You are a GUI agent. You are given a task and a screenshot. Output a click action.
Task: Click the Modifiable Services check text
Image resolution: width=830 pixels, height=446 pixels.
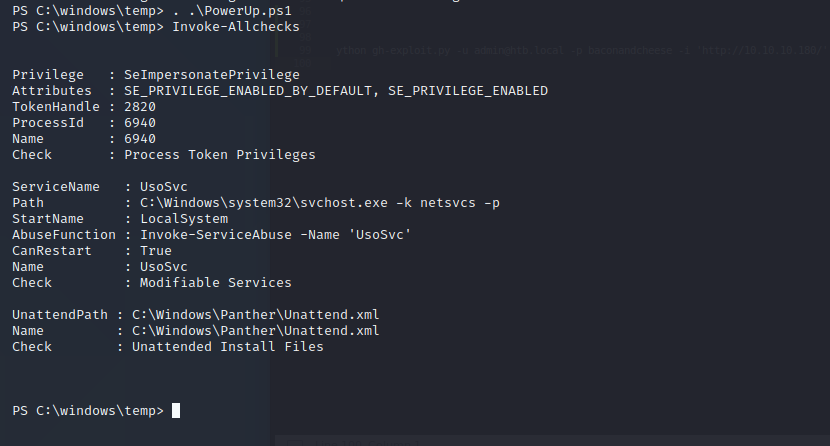coord(216,283)
